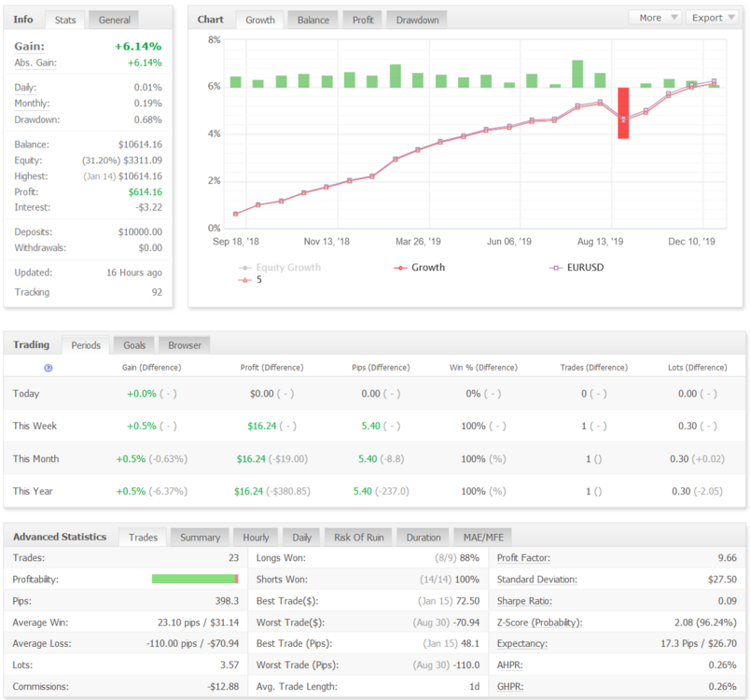This screenshot has height=700, width=750.
Task: Click the Pips (Difference) column header
Action: pos(381,368)
